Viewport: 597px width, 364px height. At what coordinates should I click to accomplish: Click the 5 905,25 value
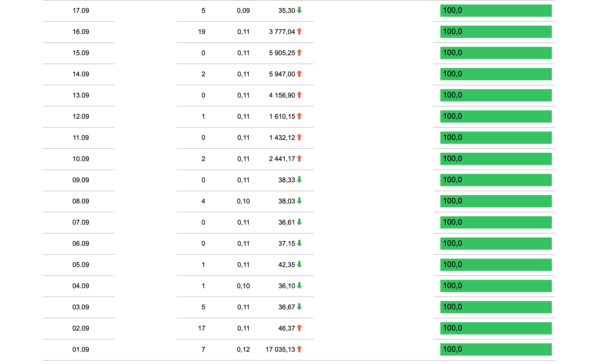click(x=282, y=53)
